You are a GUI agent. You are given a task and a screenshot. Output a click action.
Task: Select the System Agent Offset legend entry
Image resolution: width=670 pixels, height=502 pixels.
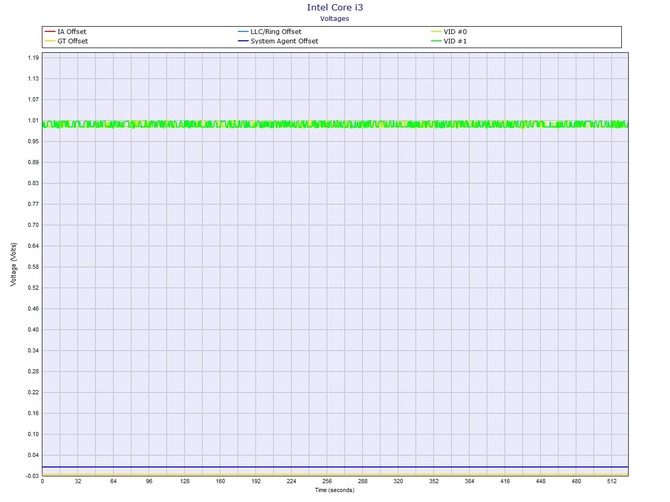click(278, 41)
